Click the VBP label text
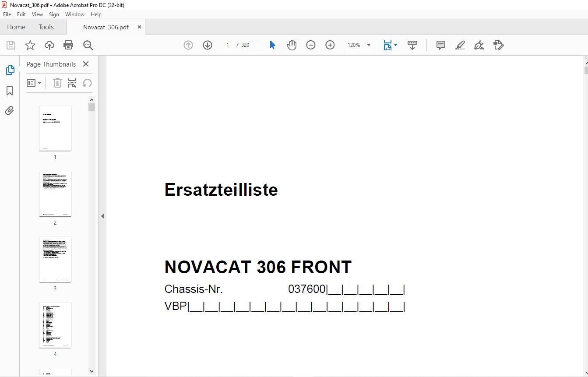This screenshot has width=588, height=377. pos(176,307)
